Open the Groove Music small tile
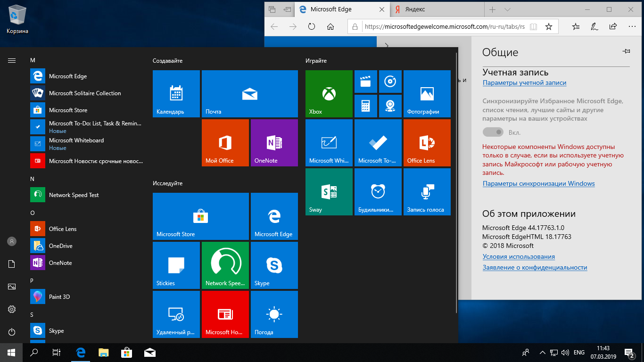644x362 pixels. pos(390,82)
